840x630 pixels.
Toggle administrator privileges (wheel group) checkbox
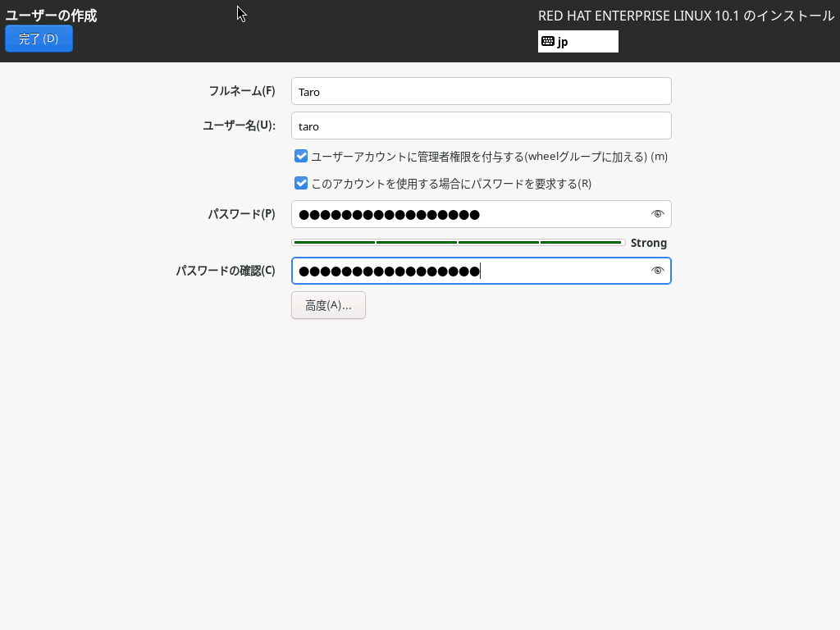coord(301,156)
